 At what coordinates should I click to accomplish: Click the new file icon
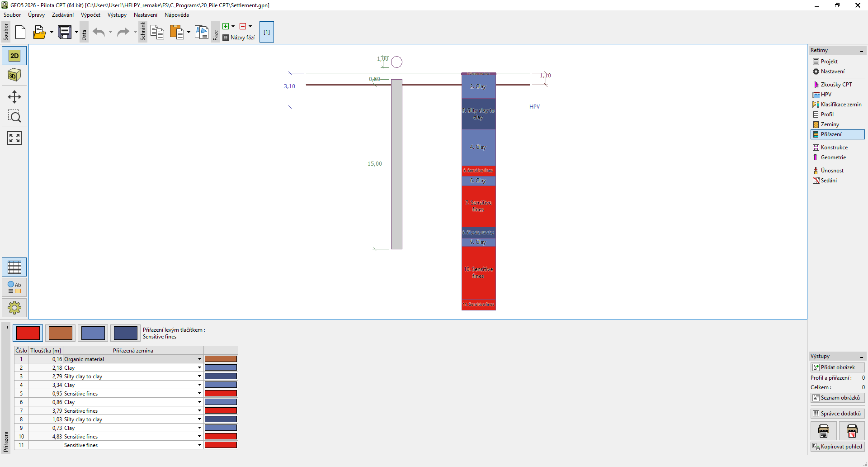(x=20, y=32)
